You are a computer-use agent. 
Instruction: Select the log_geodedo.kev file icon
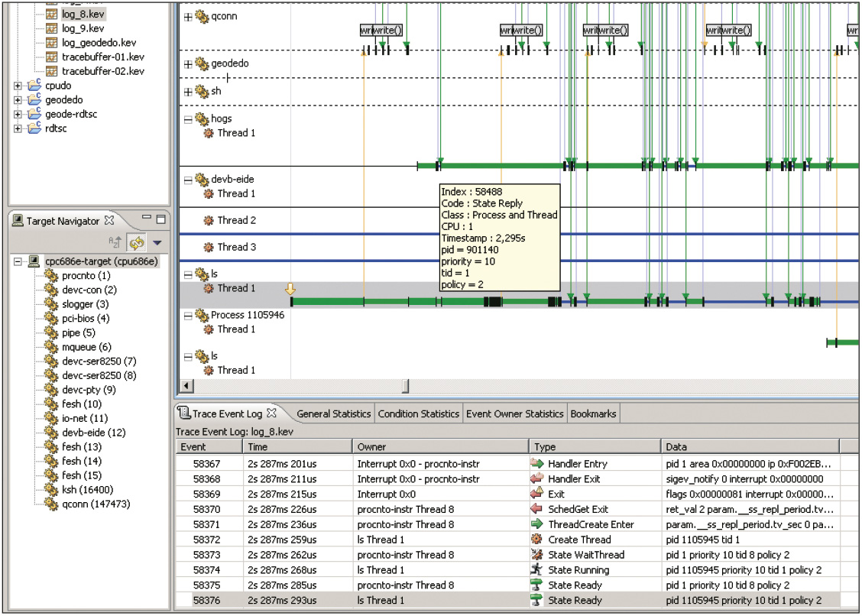click(x=52, y=43)
